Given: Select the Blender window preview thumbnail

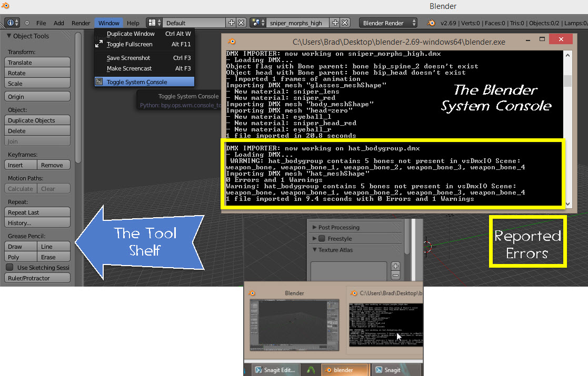Looking at the screenshot, I should click(294, 324).
